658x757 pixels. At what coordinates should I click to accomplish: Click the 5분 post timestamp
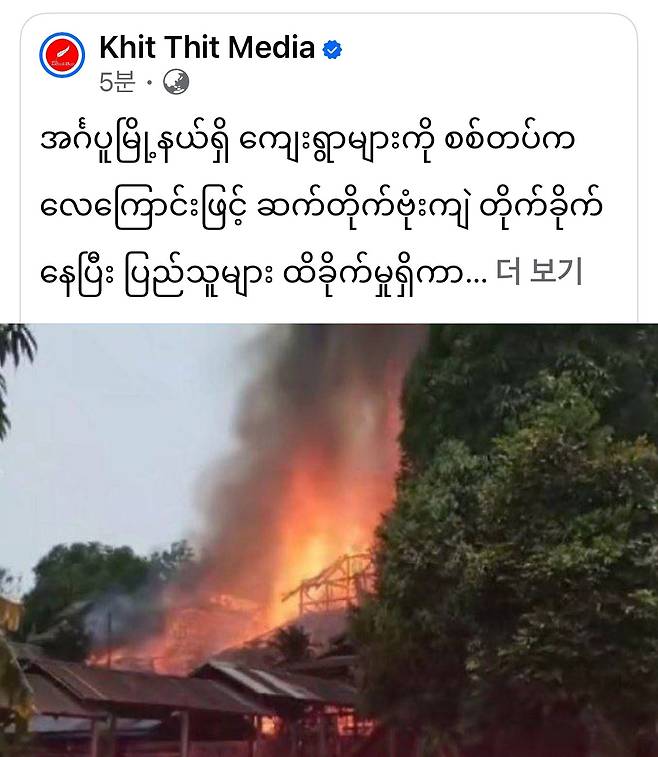click(x=117, y=82)
